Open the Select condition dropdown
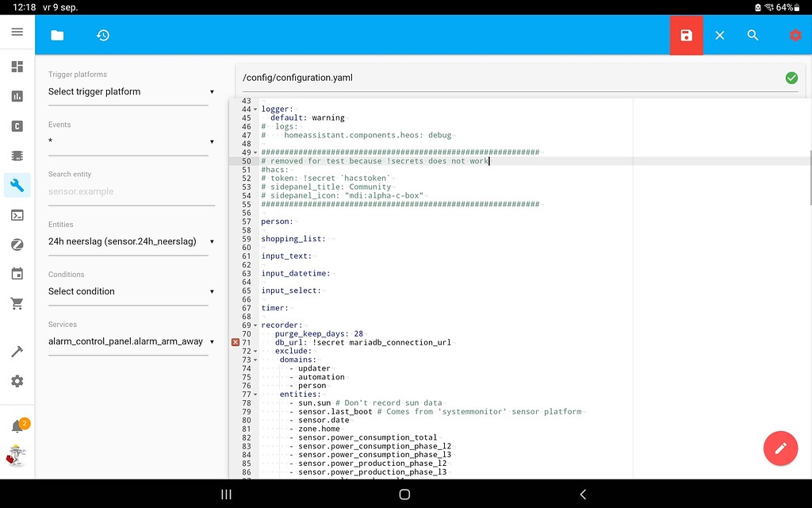This screenshot has width=812, height=508. point(131,291)
